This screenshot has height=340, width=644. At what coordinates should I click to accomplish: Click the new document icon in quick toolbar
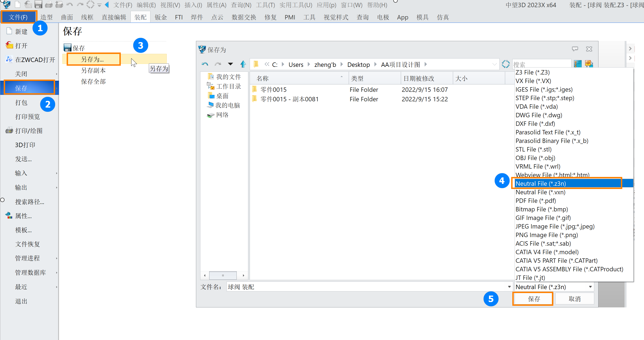point(18,4)
